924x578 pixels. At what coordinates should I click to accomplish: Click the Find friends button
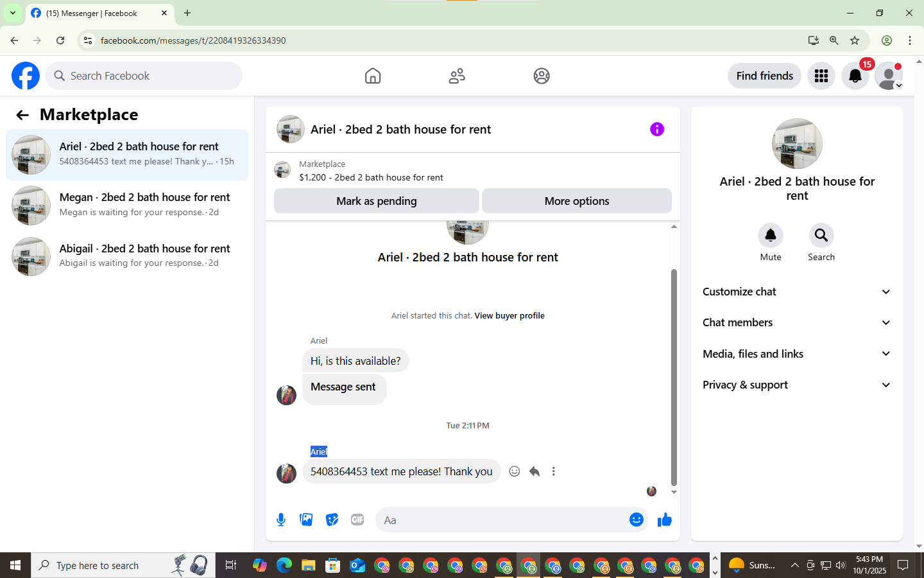(764, 76)
